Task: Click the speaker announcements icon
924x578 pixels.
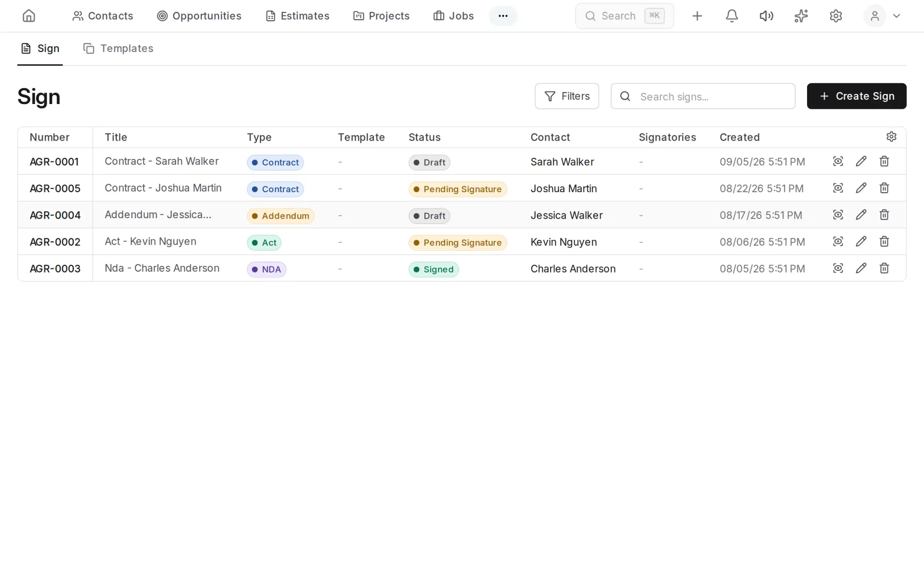Action: 766,16
